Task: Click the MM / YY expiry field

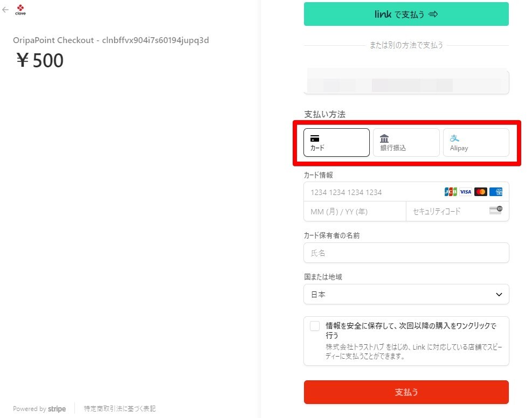Action: click(354, 211)
